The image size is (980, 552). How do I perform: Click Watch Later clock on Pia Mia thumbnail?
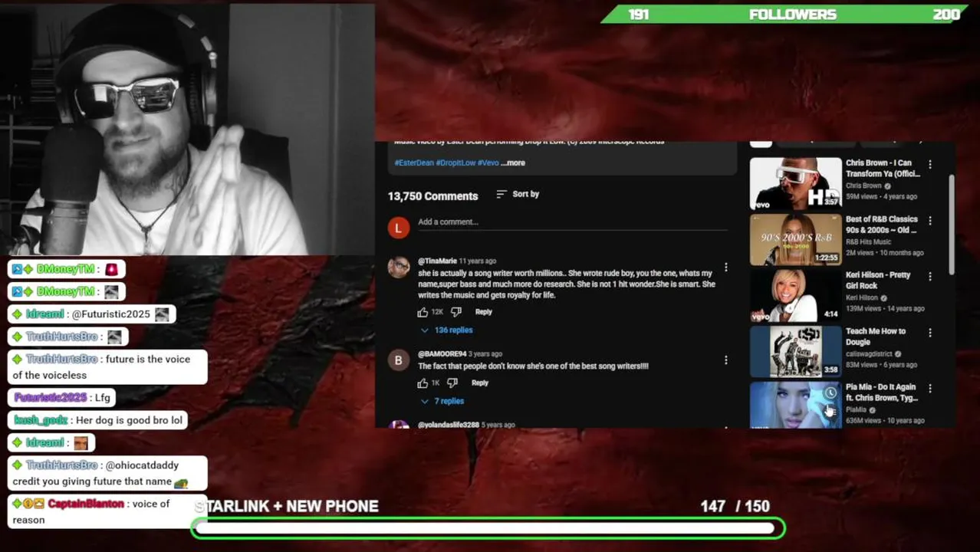point(830,393)
